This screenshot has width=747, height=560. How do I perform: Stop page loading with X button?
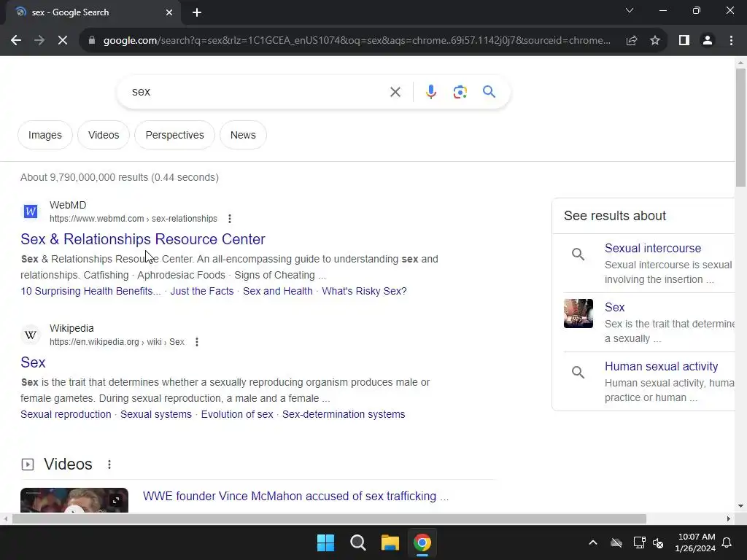pos(63,41)
